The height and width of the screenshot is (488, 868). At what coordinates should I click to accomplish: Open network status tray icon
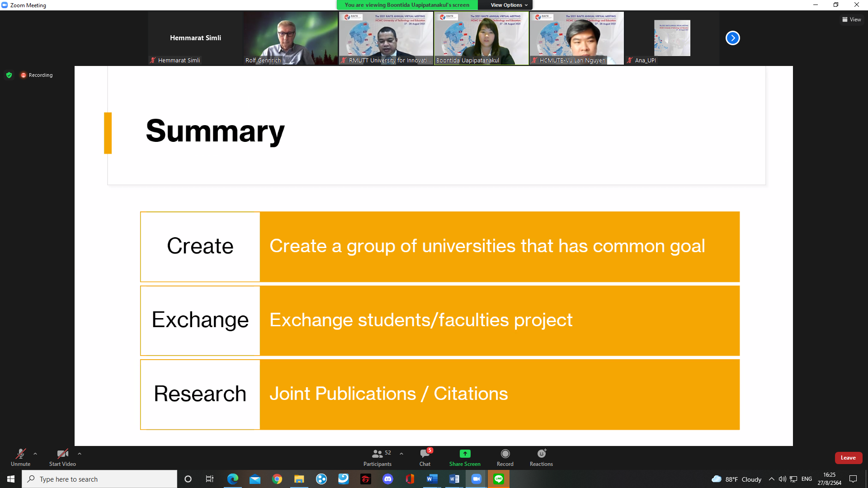point(793,479)
